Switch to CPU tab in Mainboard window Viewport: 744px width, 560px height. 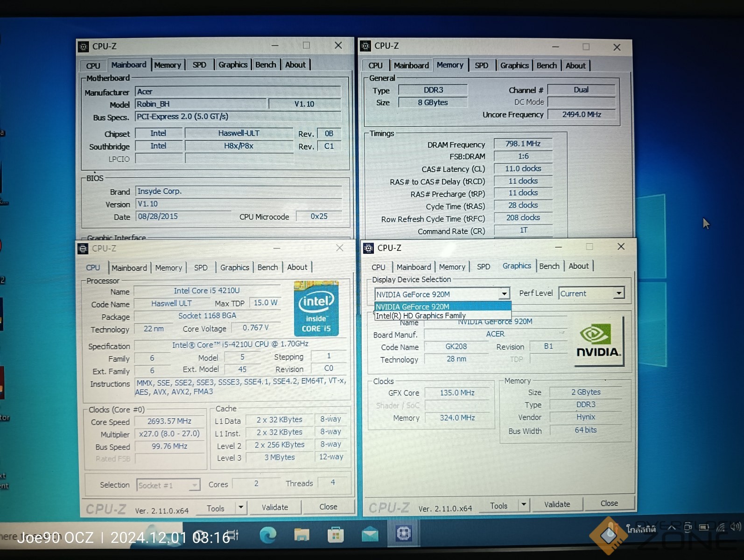click(x=93, y=66)
